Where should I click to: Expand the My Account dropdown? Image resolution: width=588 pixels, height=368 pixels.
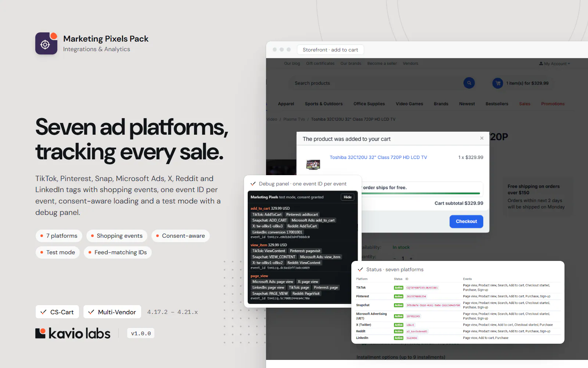[x=554, y=64]
